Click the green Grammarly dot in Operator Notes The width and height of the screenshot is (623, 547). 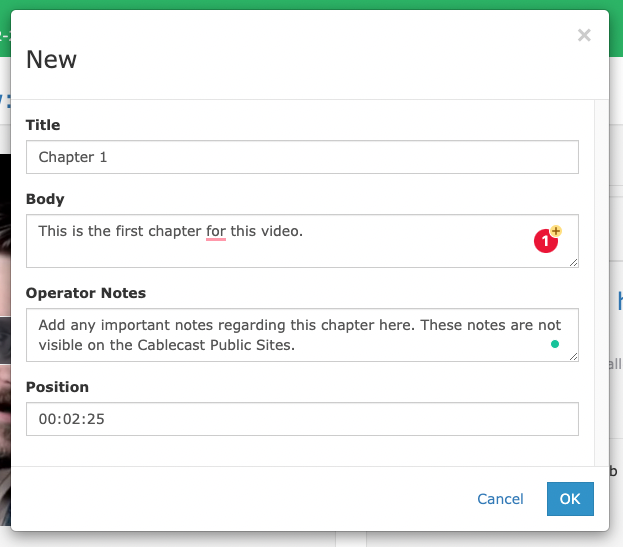pos(555,344)
